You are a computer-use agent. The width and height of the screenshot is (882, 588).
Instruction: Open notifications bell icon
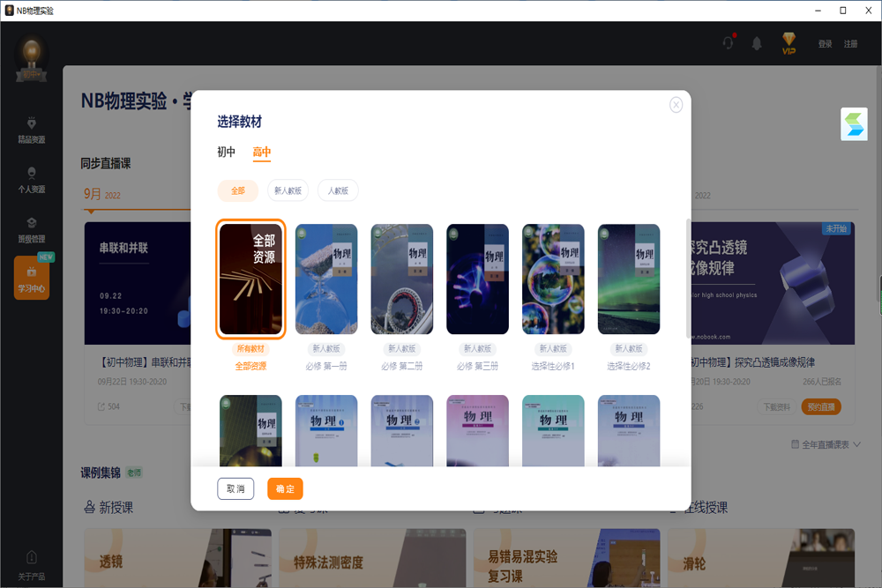pos(757,43)
